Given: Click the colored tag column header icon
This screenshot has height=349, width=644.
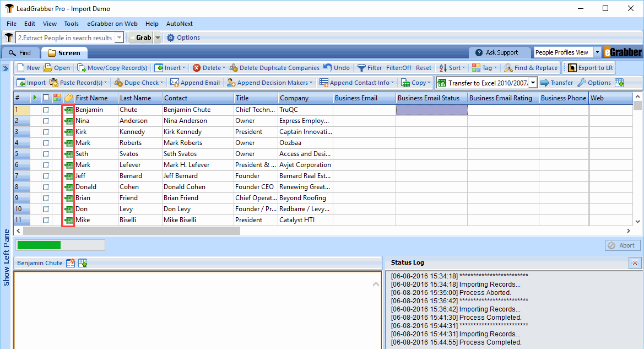Looking at the screenshot, I should (57, 98).
